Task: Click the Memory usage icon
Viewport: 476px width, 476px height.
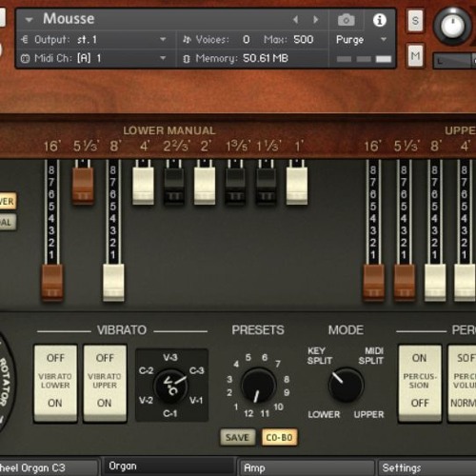Action: point(187,59)
